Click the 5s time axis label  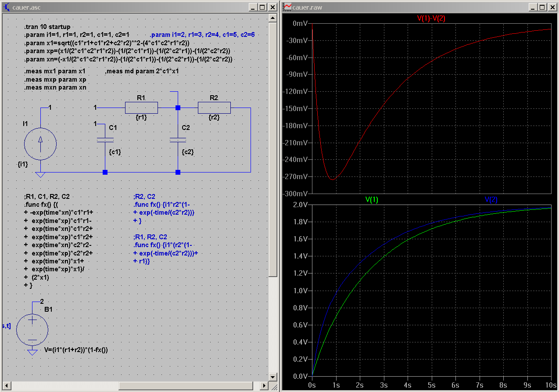click(x=432, y=385)
